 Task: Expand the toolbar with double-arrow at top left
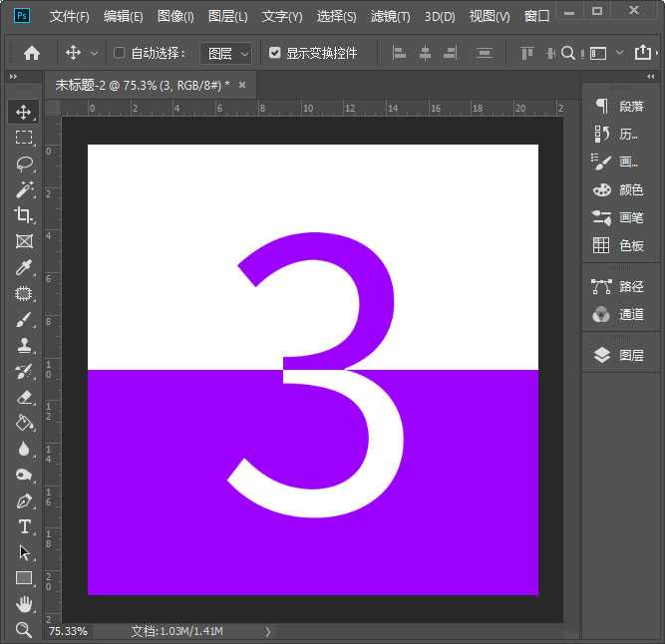tap(13, 76)
